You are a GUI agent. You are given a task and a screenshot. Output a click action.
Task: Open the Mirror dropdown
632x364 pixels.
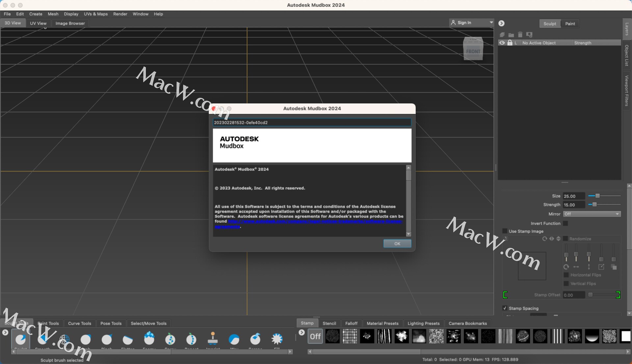(x=592, y=214)
